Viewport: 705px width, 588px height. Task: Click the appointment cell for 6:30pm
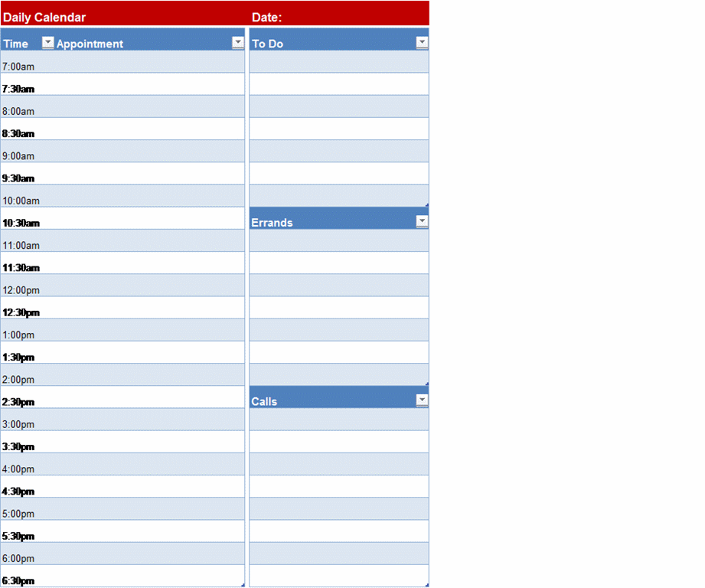[x=150, y=576]
